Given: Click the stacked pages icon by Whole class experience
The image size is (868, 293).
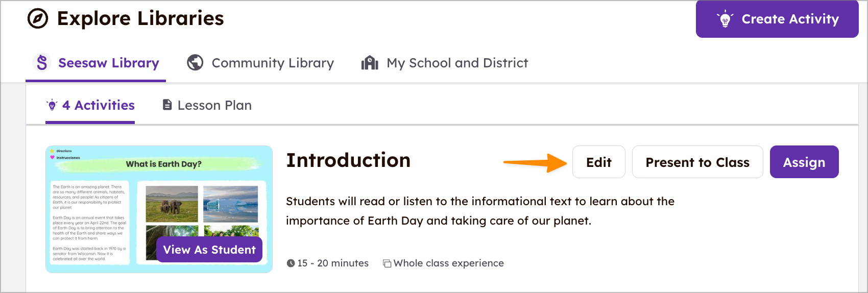Looking at the screenshot, I should [387, 263].
